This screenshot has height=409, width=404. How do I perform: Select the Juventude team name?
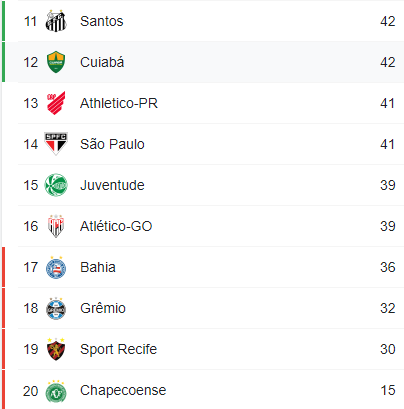112,185
